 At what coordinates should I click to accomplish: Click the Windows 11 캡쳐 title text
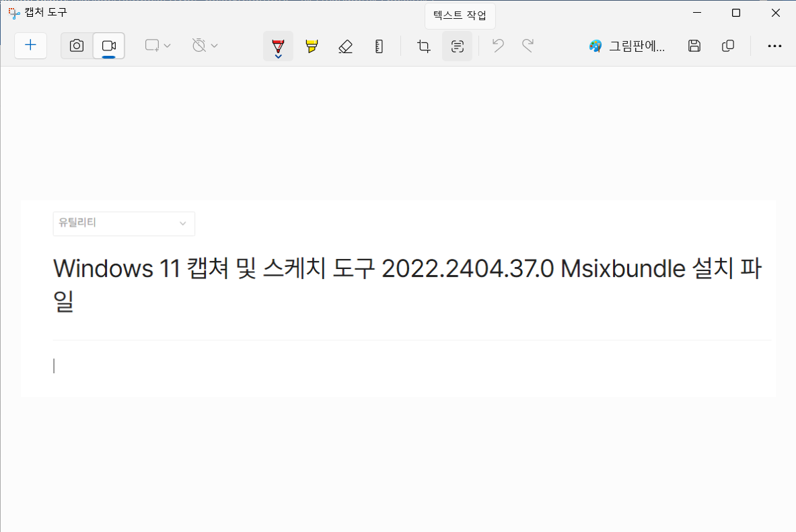pos(407,284)
